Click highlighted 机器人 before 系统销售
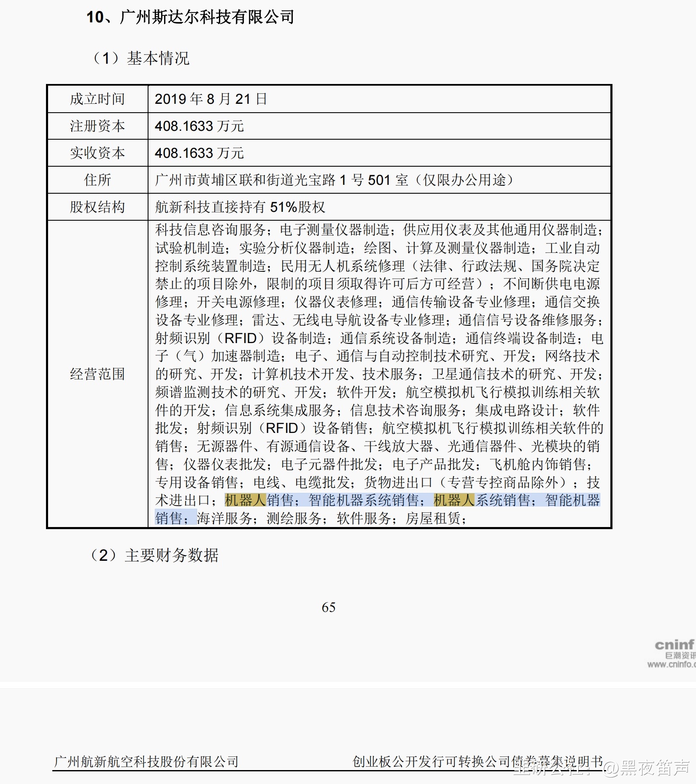This screenshot has width=696, height=784. pyautogui.click(x=454, y=500)
